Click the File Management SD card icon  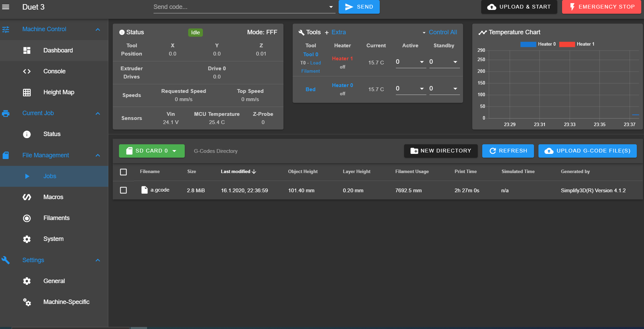[5, 155]
